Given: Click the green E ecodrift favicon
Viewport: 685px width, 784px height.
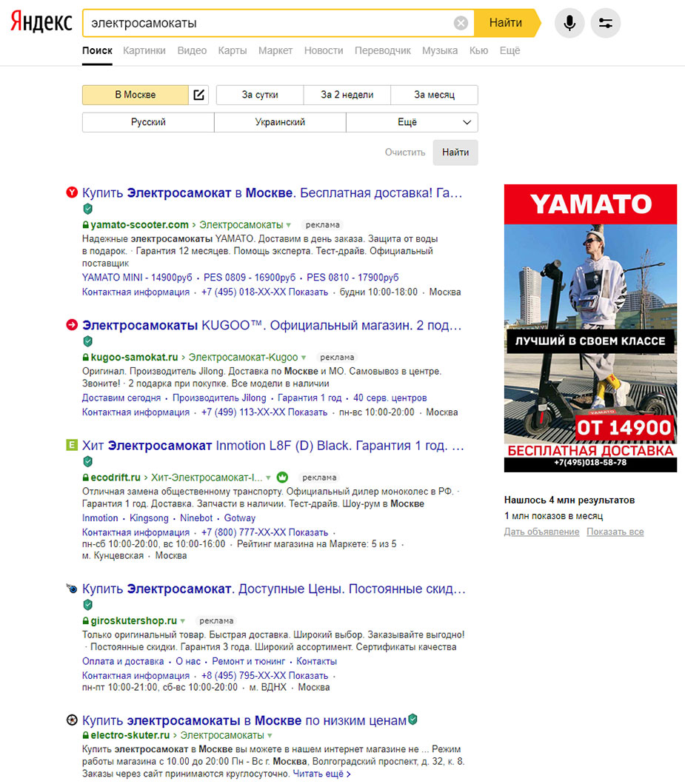Looking at the screenshot, I should click(72, 445).
